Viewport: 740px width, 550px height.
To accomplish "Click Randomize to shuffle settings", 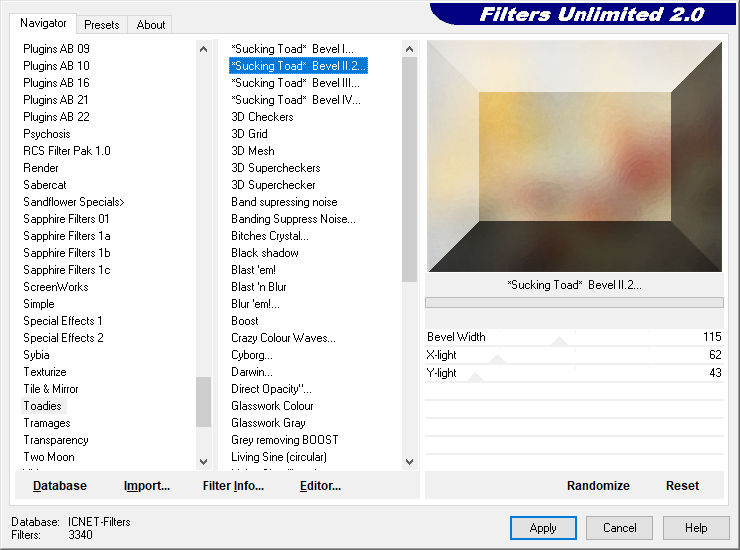I will tap(598, 485).
